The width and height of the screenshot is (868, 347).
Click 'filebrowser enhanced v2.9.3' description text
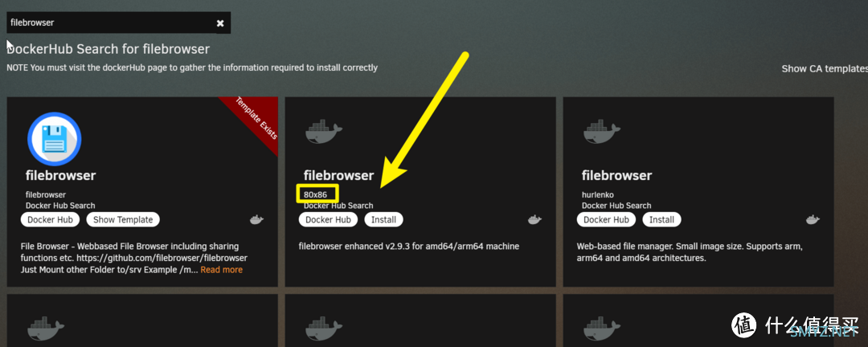408,247
